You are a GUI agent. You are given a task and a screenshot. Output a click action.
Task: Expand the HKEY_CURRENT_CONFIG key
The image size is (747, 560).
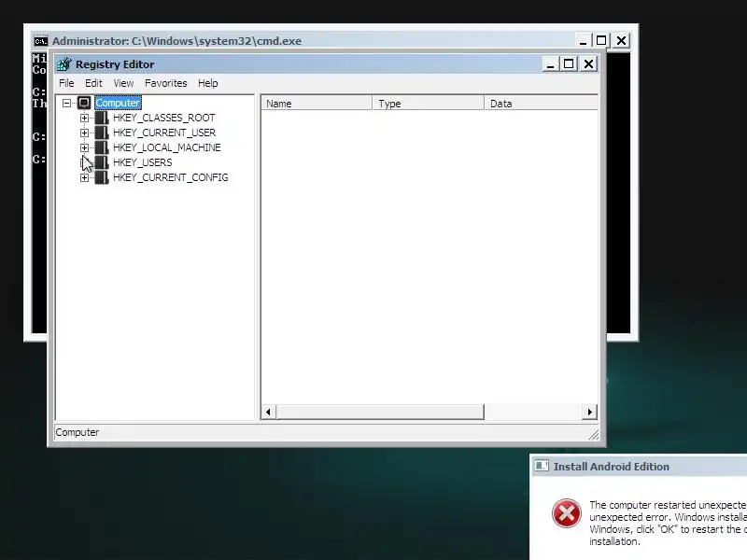pos(84,177)
